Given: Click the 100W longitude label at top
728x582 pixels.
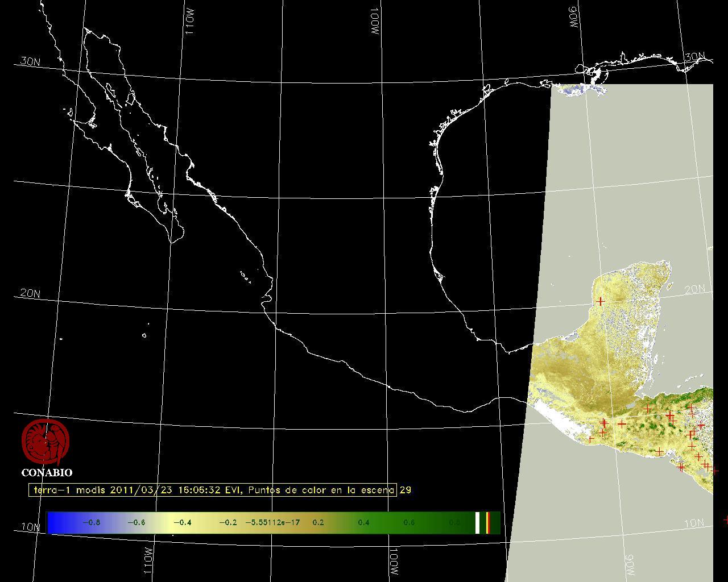Looking at the screenshot, I should click(x=374, y=23).
